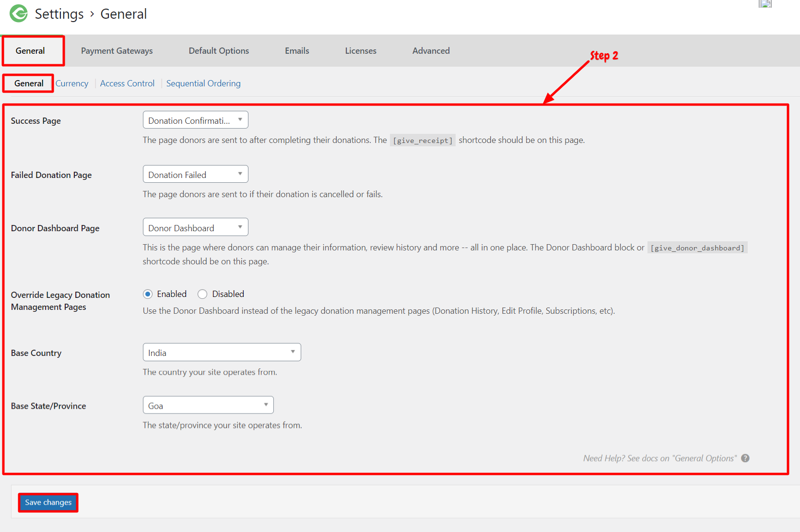Go to the Emails tab
This screenshot has width=800, height=532.
click(x=297, y=51)
